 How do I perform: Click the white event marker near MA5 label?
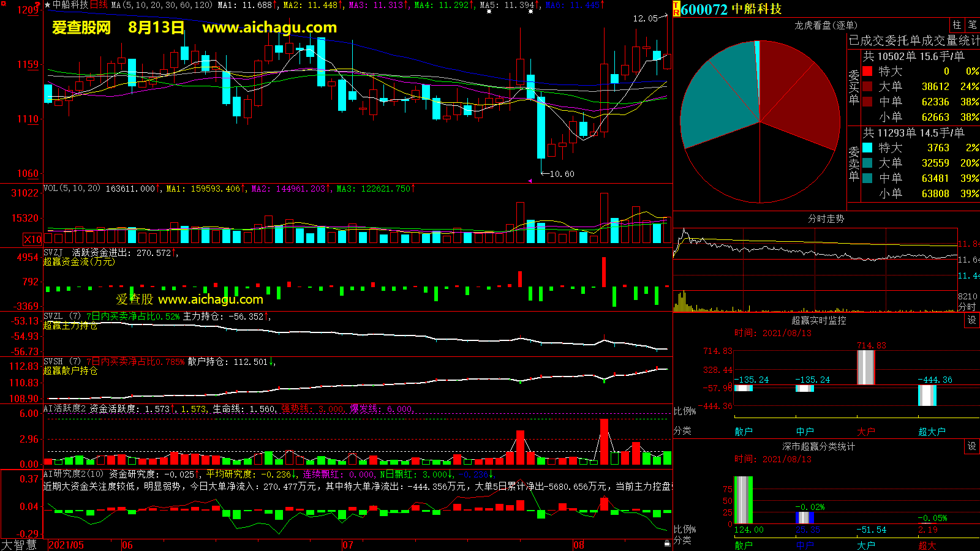pyautogui.click(x=489, y=11)
